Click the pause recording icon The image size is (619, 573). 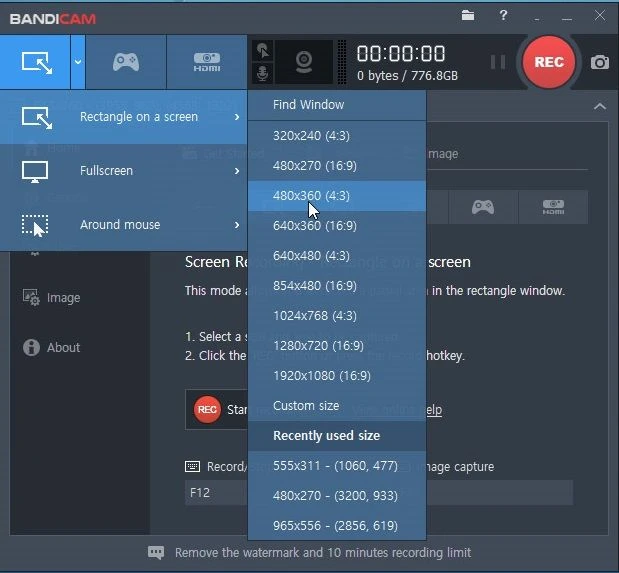coord(497,62)
